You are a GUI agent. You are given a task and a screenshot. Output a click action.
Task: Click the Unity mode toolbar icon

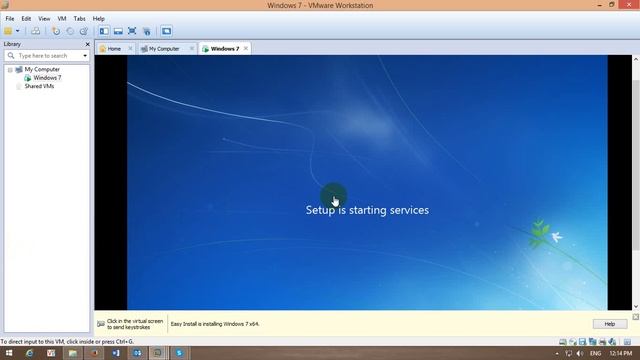[146, 31]
